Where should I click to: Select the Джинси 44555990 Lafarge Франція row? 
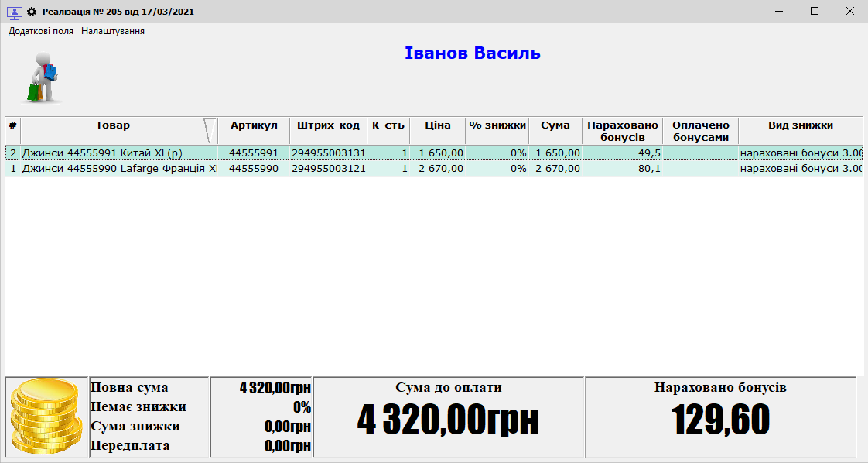116,169
